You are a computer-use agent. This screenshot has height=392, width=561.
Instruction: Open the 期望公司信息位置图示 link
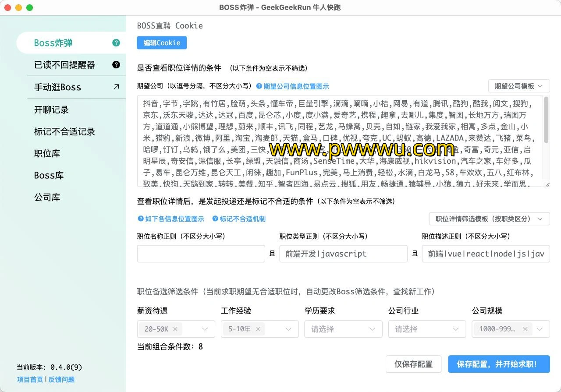tap(296, 86)
